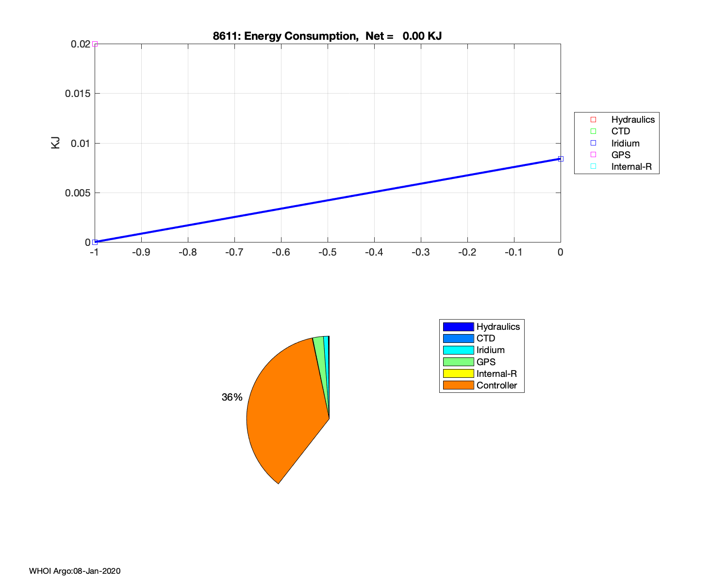The height and width of the screenshot is (582, 728).
Task: Click the blue line in the energy plot
Action: click(328, 200)
